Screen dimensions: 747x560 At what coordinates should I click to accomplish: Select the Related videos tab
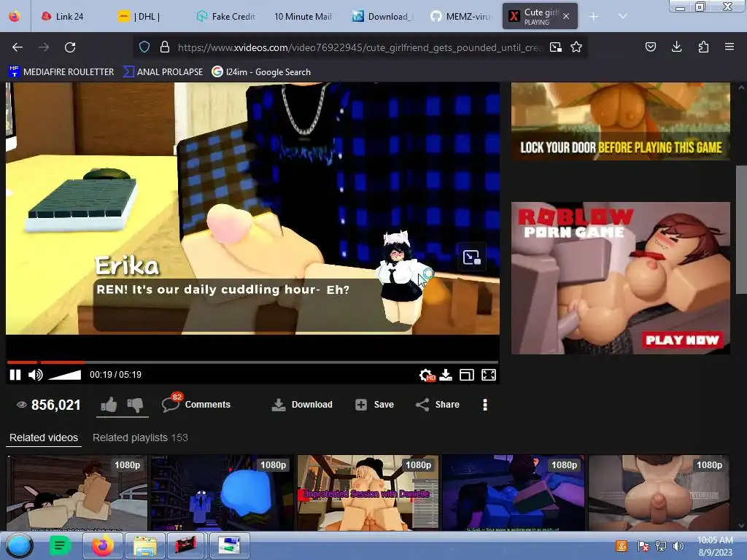(44, 437)
